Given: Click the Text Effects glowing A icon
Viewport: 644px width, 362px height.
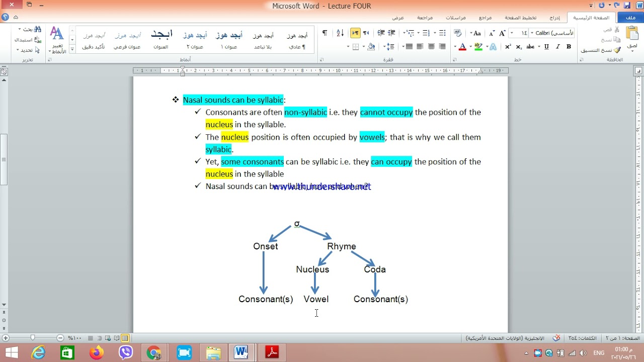Looking at the screenshot, I should pyautogui.click(x=493, y=47).
